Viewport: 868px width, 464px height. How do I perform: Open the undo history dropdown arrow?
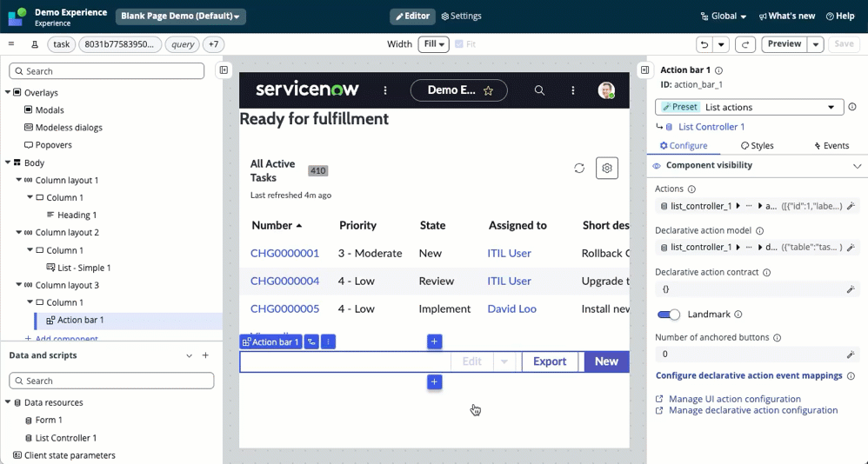coord(721,44)
